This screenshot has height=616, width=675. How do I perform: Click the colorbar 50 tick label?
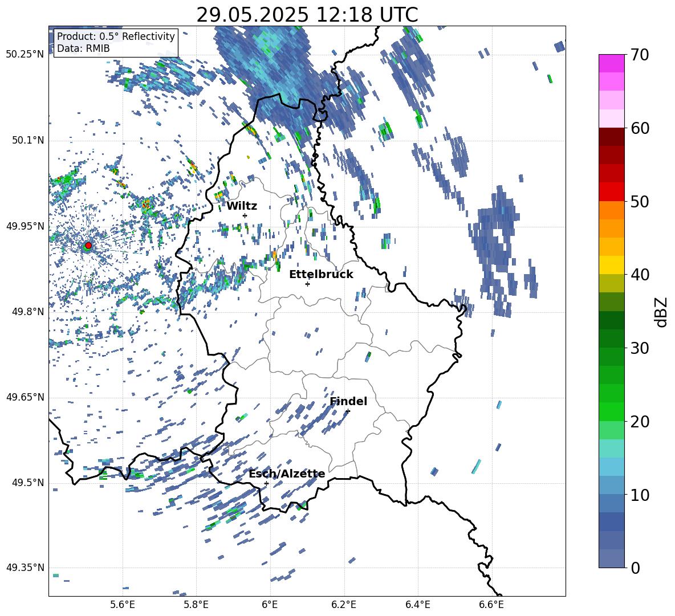click(640, 202)
